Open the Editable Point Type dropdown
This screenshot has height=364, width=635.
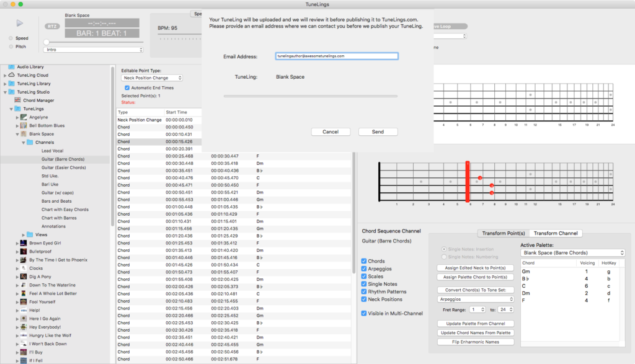pos(152,78)
